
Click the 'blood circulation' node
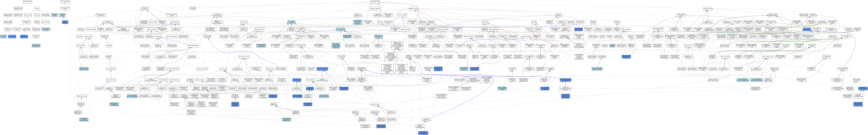[x=89, y=36]
